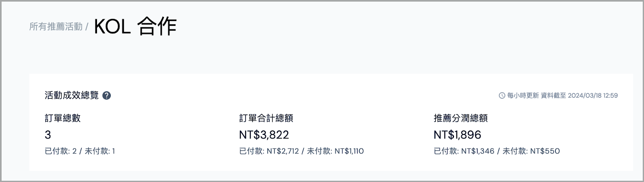The image size is (644, 182).
Task: Click the 訂單總數 label
Action: (x=63, y=118)
